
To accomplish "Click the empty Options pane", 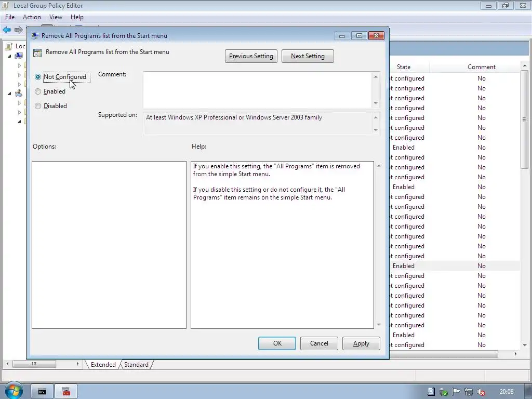I will (x=109, y=245).
